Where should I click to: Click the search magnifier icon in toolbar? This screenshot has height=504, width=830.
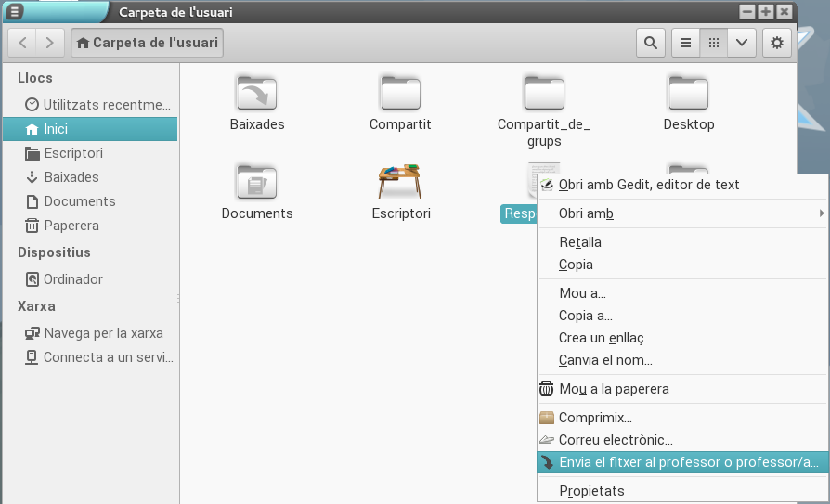650,43
